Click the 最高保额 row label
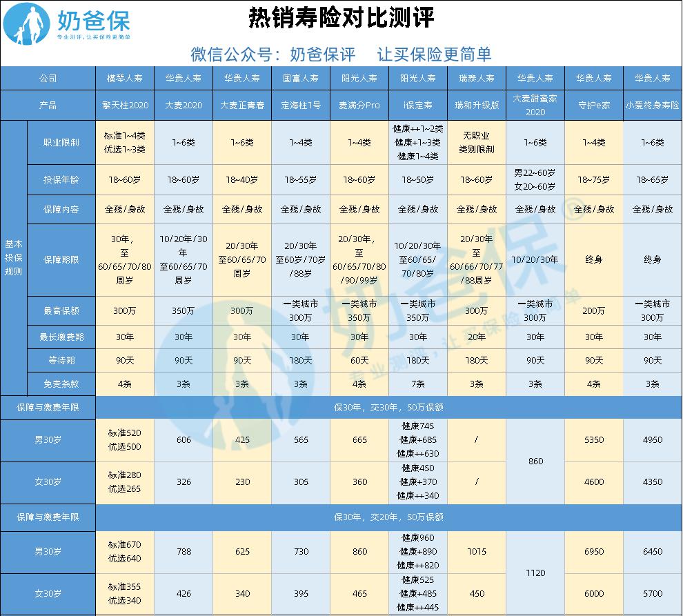Screen dimensions: 683x616 point(61,310)
